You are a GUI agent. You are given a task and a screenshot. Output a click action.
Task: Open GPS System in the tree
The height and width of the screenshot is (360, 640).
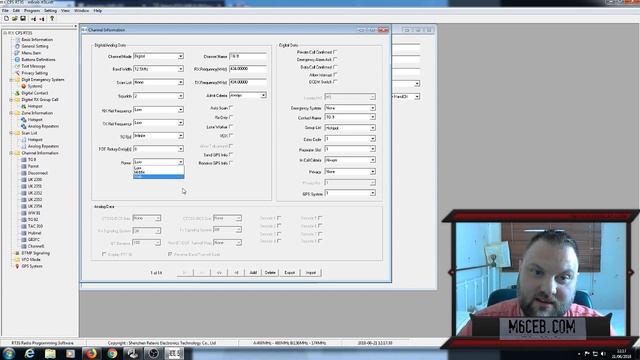coord(31,266)
